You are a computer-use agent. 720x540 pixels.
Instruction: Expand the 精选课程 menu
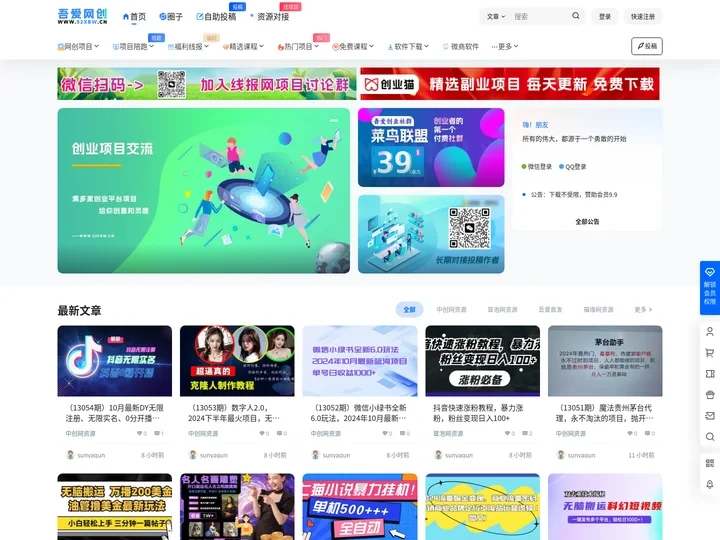tap(243, 46)
